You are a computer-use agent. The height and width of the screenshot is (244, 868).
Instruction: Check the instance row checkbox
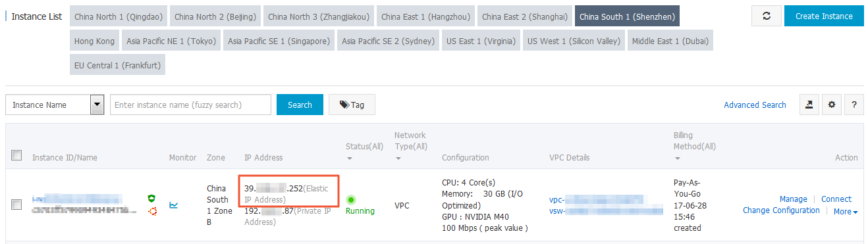[17, 205]
